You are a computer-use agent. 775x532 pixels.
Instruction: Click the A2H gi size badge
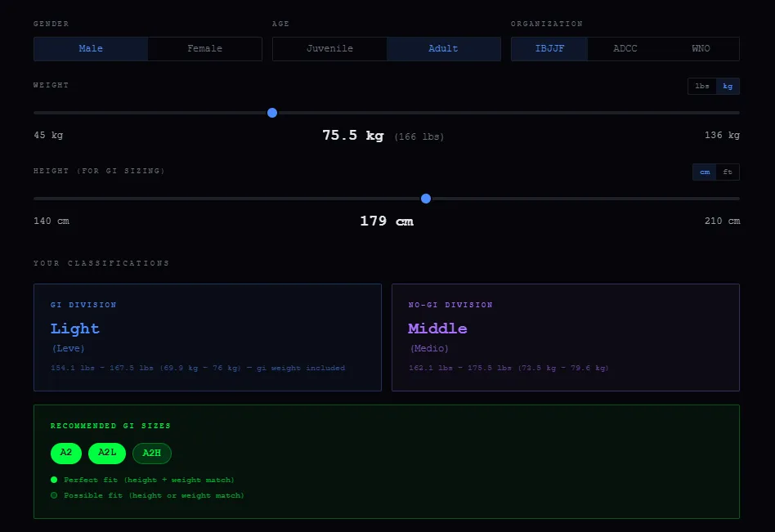tap(152, 453)
